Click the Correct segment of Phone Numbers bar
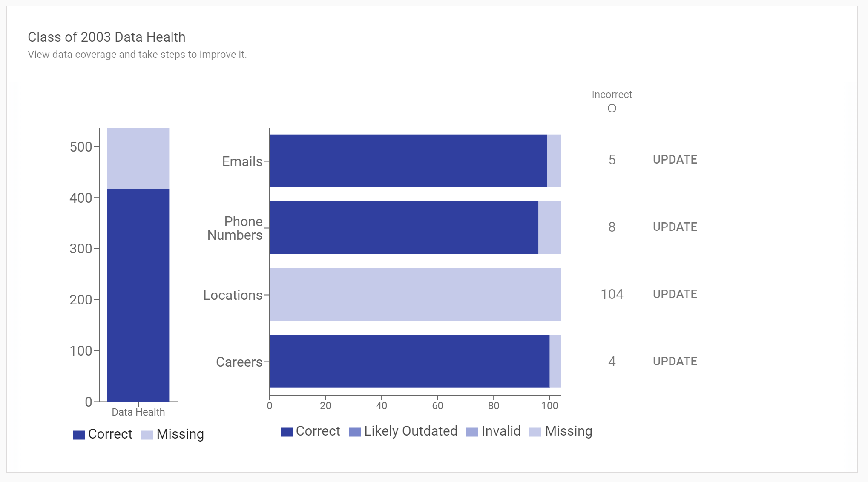The image size is (868, 482). coord(404,228)
